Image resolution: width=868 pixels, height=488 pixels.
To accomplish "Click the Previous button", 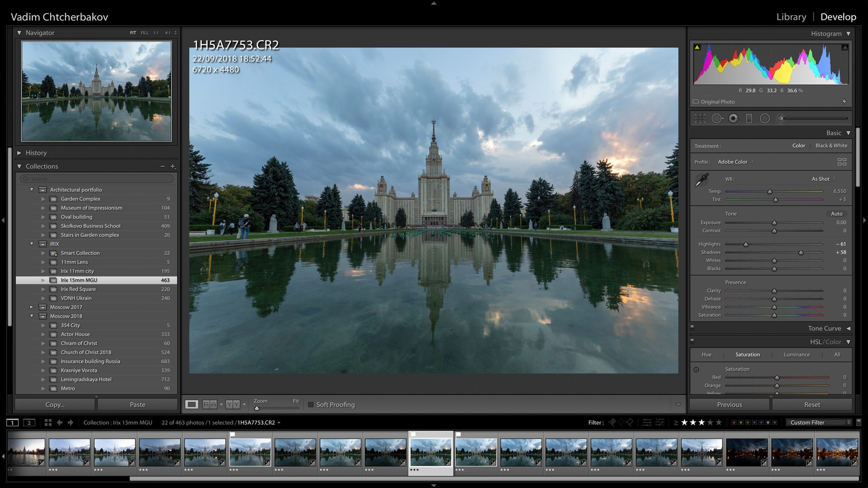I will tap(729, 404).
